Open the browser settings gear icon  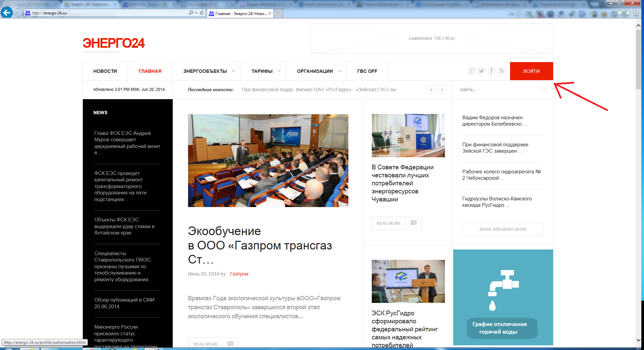[x=636, y=13]
